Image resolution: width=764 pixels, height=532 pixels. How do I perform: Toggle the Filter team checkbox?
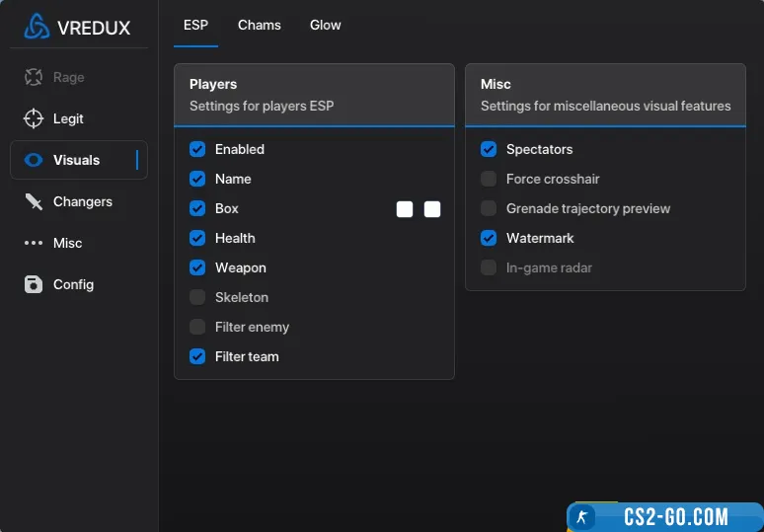[x=197, y=356]
